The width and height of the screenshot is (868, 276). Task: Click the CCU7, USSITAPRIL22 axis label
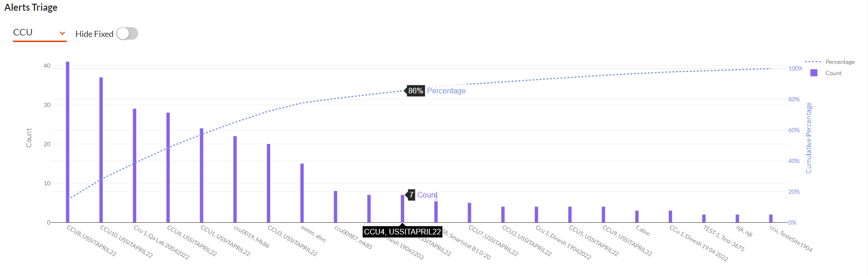tap(493, 241)
